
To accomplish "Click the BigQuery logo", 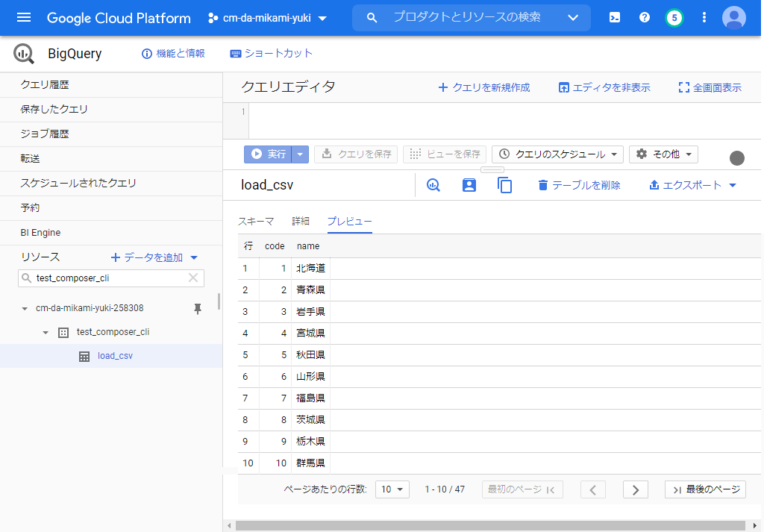I will (22, 53).
